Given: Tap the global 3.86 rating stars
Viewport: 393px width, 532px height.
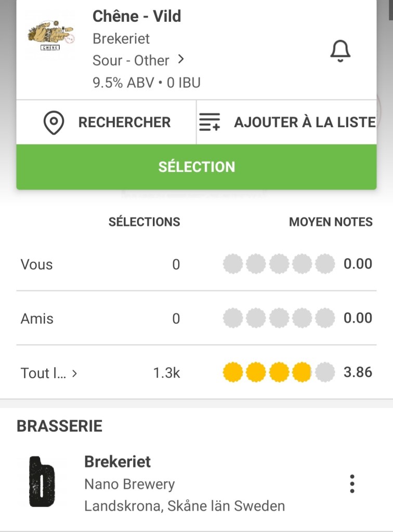Looking at the screenshot, I should (279, 373).
